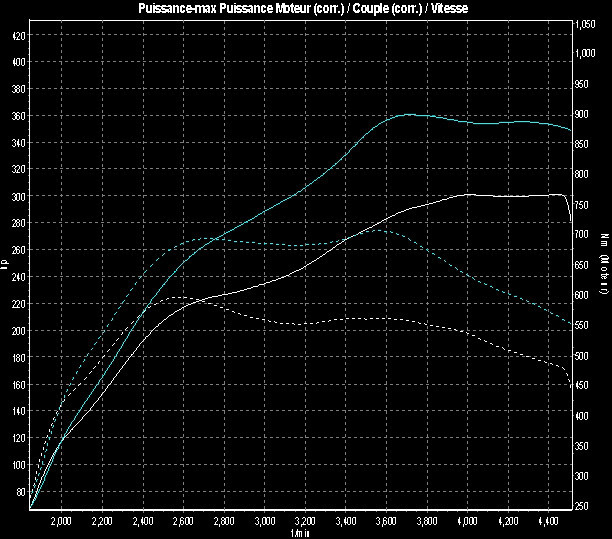The width and height of the screenshot is (612, 539).
Task: Click the right end of the solid cyan curve
Action: pyautogui.click(x=571, y=131)
